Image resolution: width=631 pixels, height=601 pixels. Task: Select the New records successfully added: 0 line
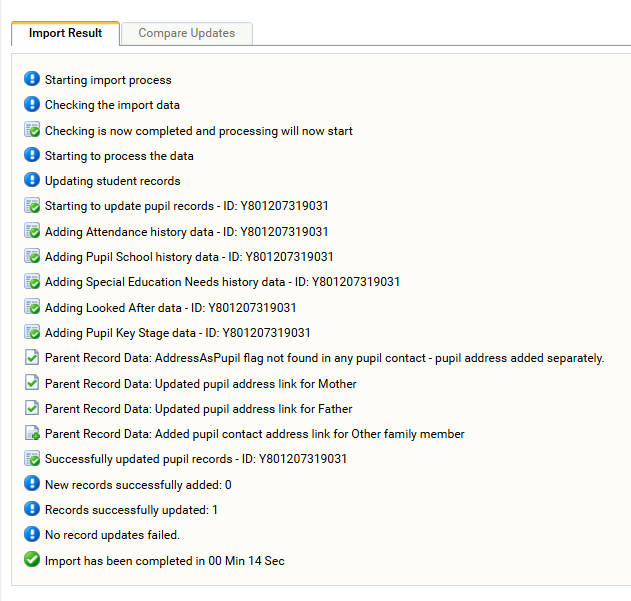(138, 485)
